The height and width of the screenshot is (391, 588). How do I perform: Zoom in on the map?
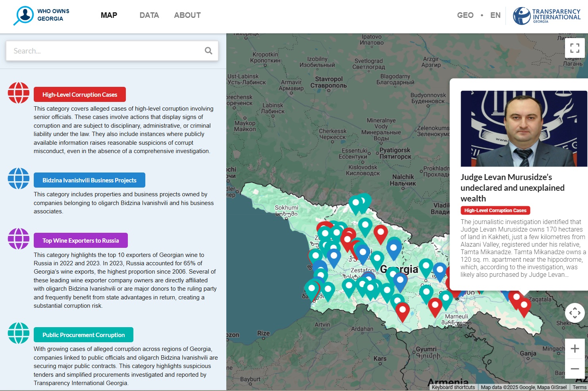tap(575, 349)
